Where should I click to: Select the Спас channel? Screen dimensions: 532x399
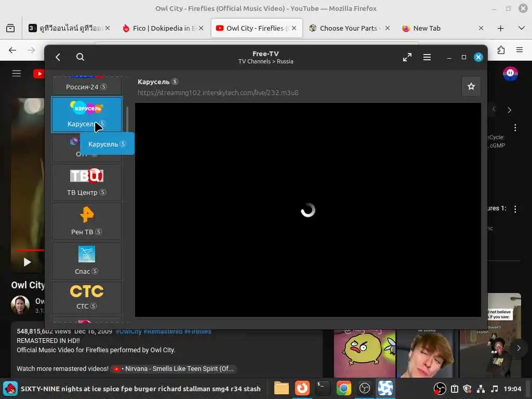point(87,261)
